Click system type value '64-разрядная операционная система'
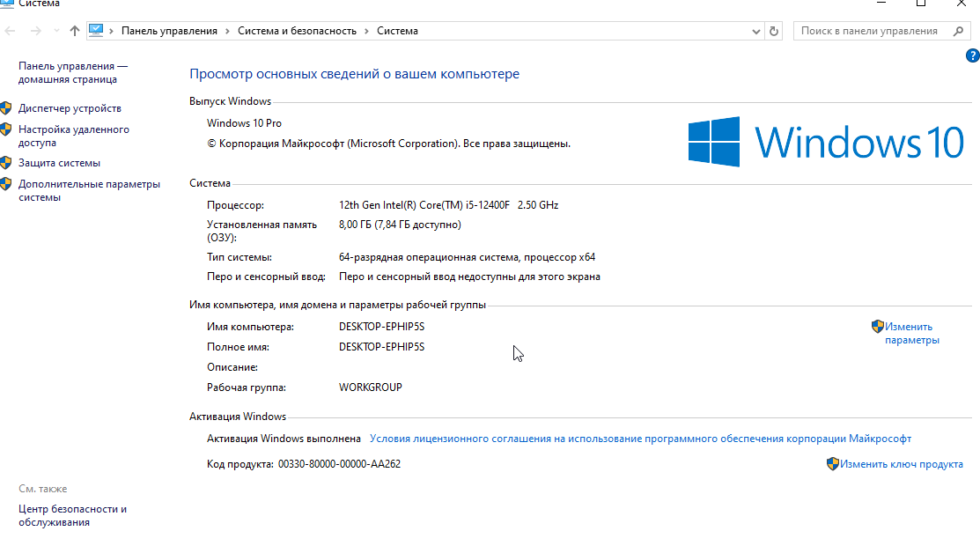Screen dimensions: 980x546 [429, 257]
